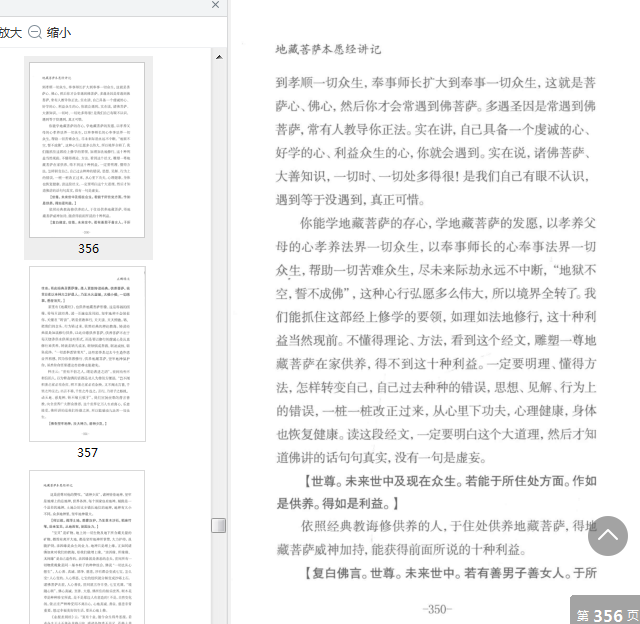The image size is (640, 624).
Task: Click the scrollbar up arrow in thumbnail panel
Action: (x=219, y=57)
